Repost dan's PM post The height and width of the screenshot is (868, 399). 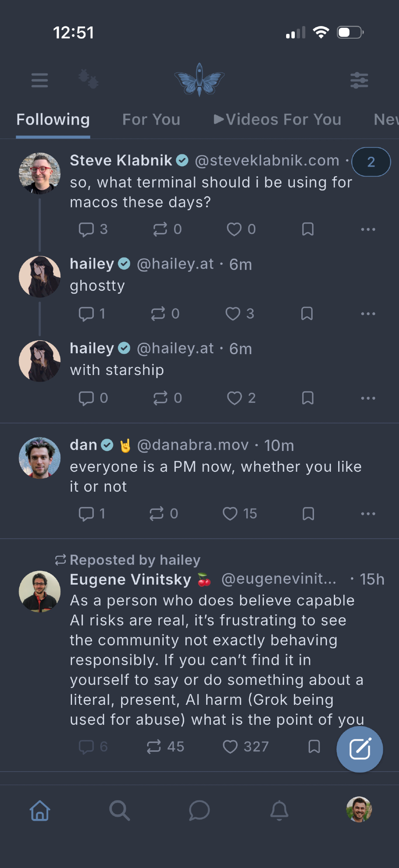tap(157, 514)
